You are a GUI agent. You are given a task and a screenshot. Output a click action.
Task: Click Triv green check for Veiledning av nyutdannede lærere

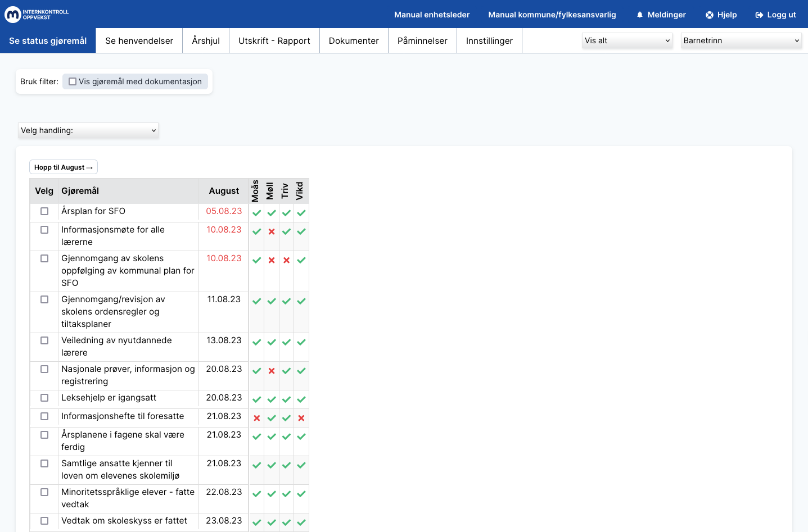287,342
